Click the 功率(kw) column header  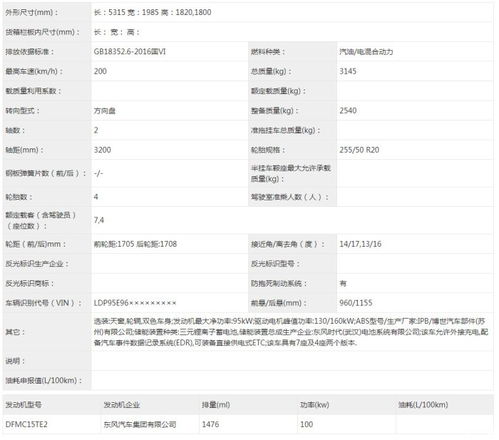[314, 405]
